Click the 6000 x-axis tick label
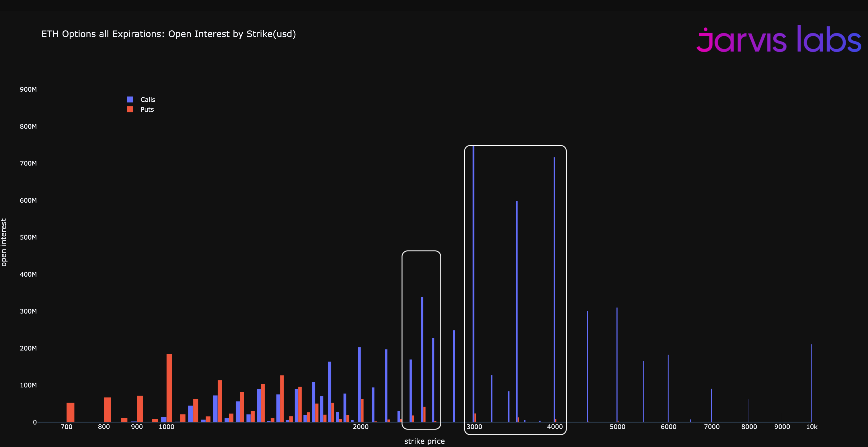 tap(668, 427)
